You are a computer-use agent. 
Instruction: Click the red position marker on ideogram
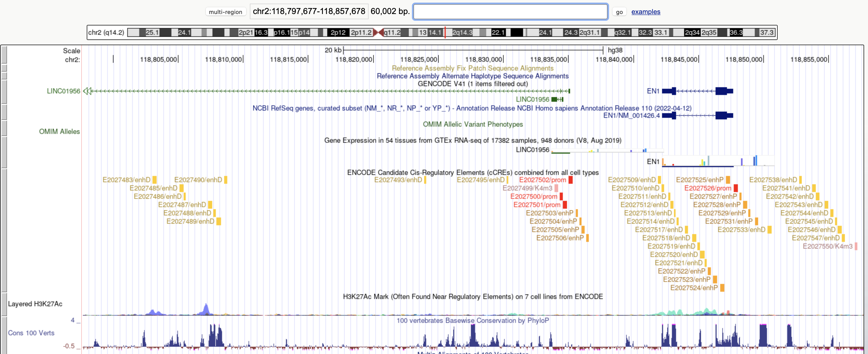(x=445, y=32)
